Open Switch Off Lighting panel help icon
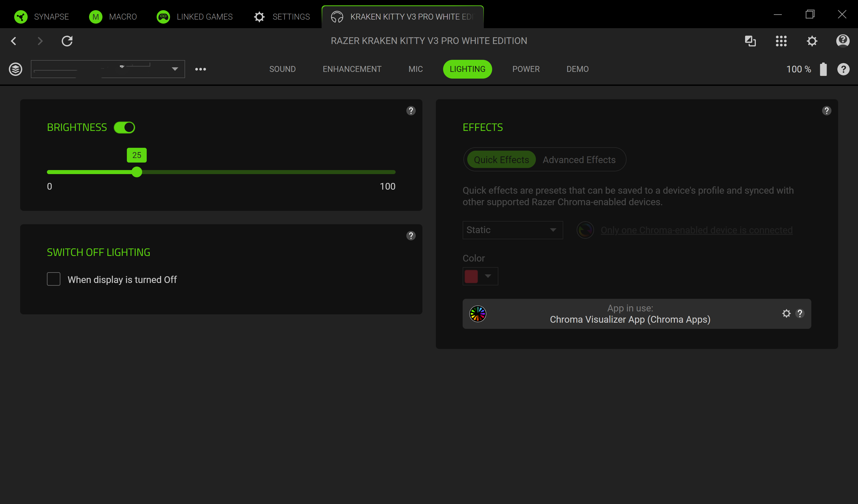 point(411,236)
